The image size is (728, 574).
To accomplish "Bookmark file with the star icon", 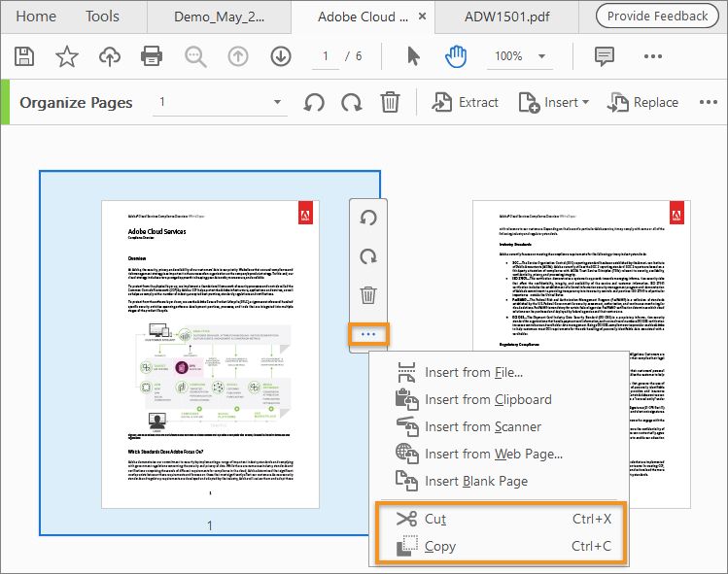I will [67, 56].
